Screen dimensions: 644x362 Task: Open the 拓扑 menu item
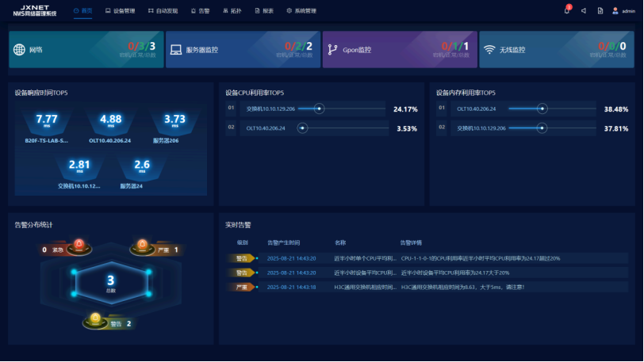(232, 11)
